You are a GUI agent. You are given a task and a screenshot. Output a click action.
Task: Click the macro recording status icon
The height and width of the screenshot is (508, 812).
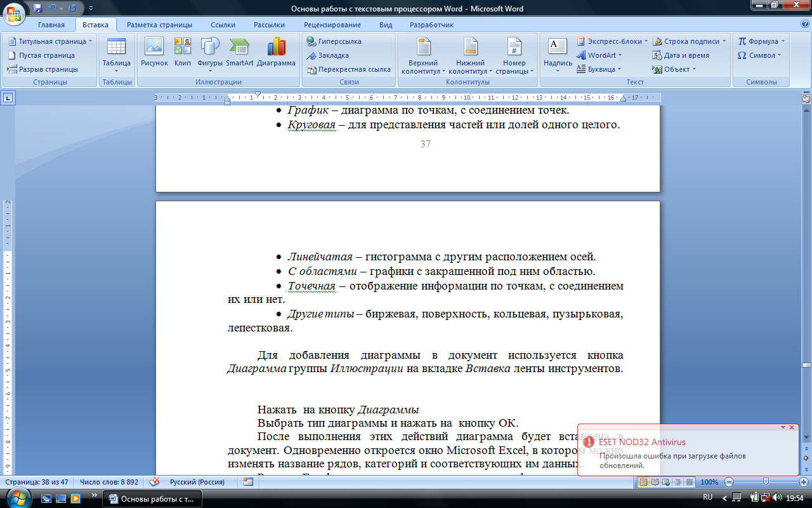tap(248, 482)
